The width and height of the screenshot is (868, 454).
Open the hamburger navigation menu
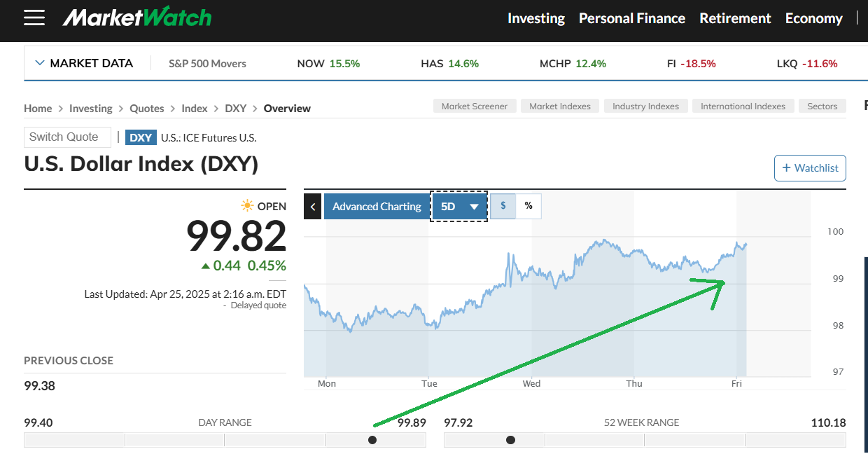click(34, 18)
